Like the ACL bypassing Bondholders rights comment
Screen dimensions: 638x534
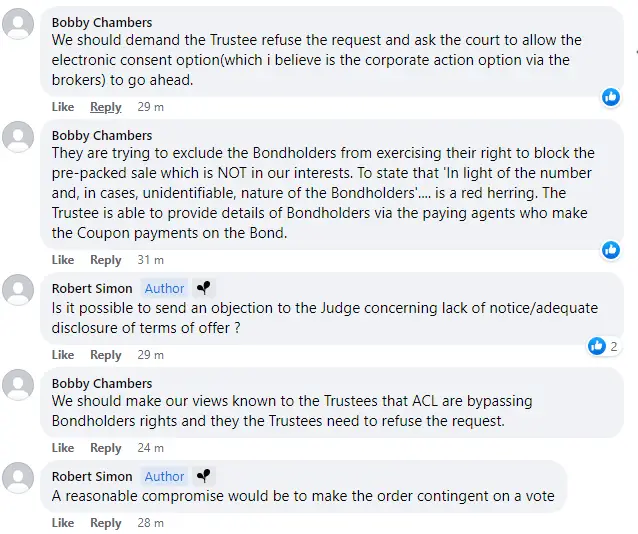pos(63,448)
